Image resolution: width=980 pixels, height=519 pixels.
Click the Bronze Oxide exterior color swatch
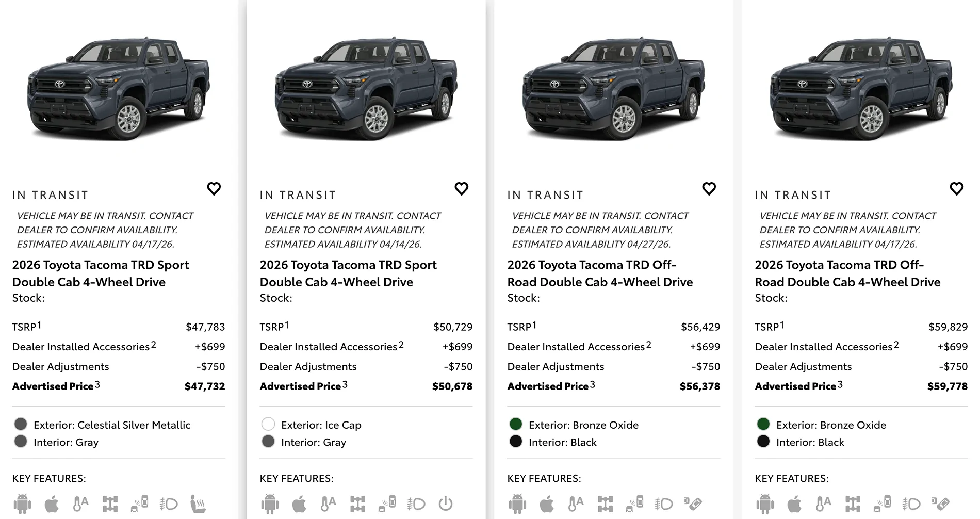point(515,424)
